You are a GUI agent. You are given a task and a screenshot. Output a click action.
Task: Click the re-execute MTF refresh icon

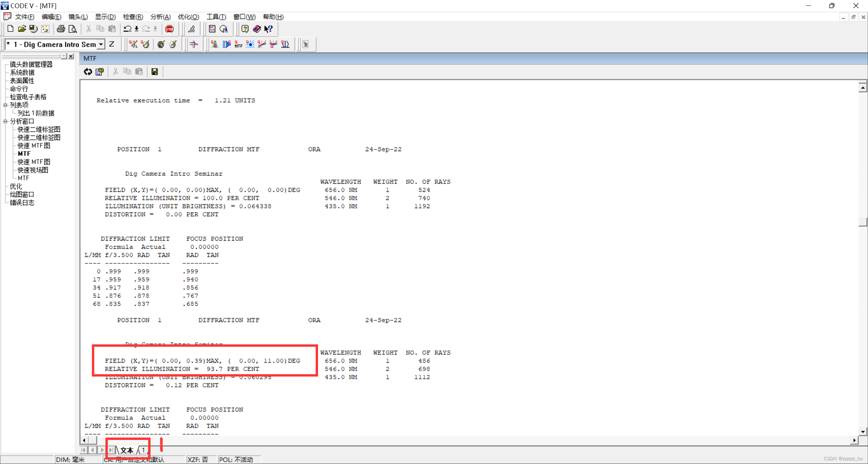88,72
